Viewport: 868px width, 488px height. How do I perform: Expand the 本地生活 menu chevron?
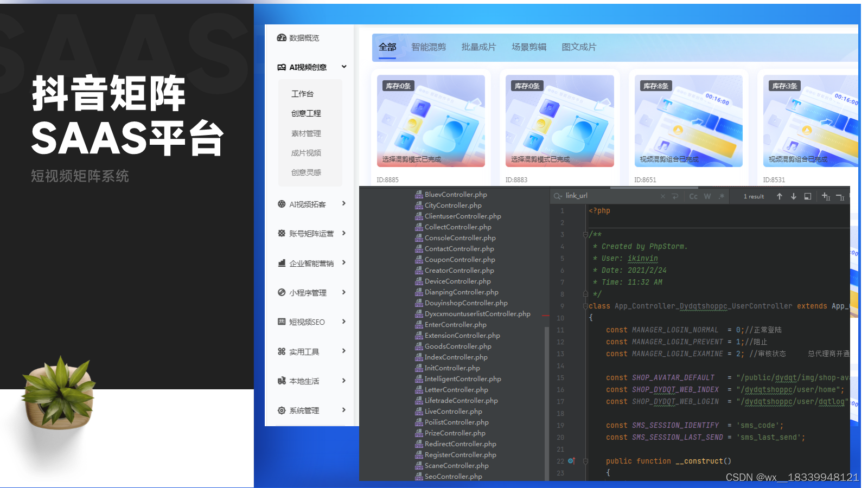click(x=344, y=381)
